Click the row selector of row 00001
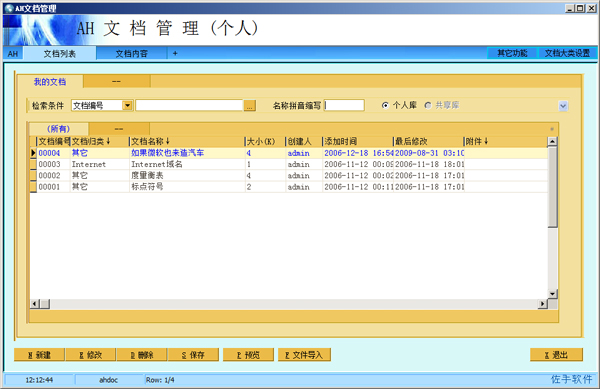The height and width of the screenshot is (389, 600). [x=33, y=187]
